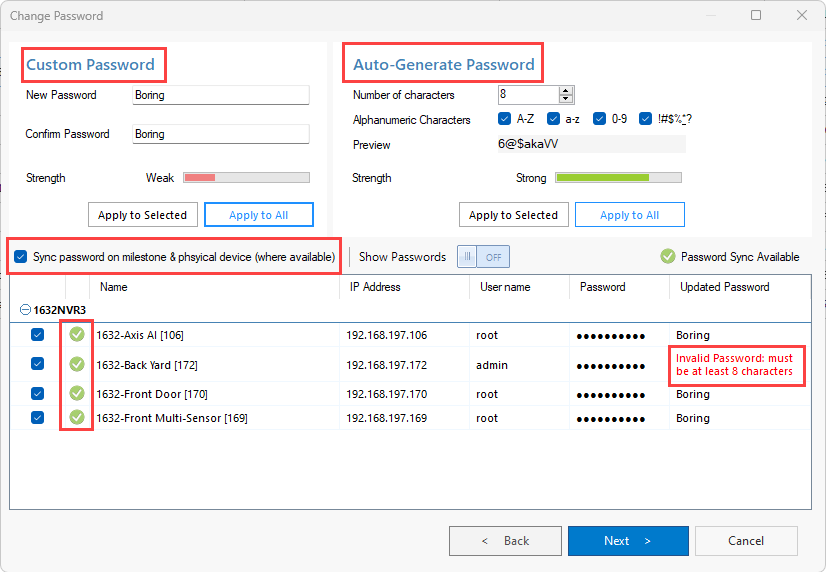
Task: Go to the Next step
Action: point(628,541)
